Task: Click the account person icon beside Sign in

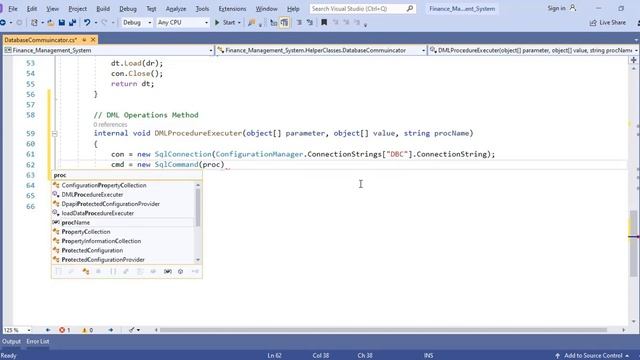Action: 573,8
